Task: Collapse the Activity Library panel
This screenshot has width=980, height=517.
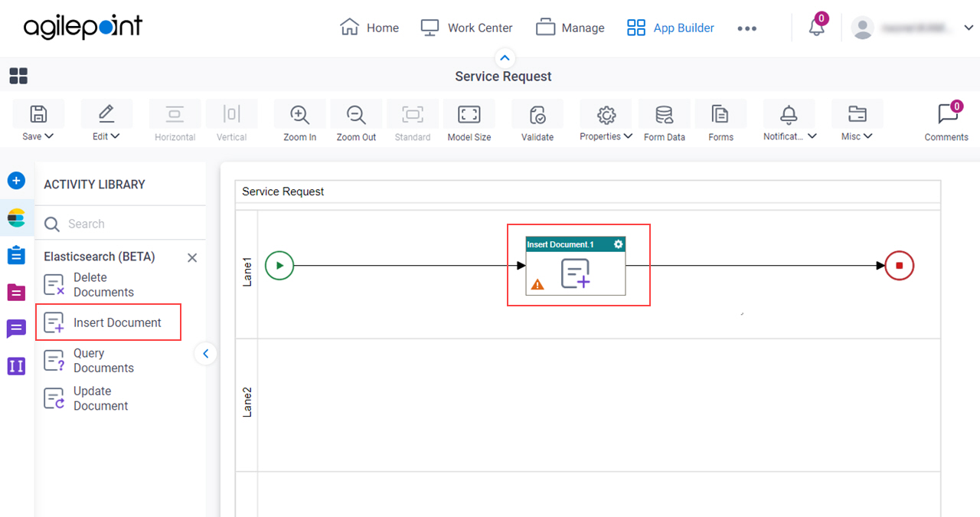Action: click(x=205, y=354)
